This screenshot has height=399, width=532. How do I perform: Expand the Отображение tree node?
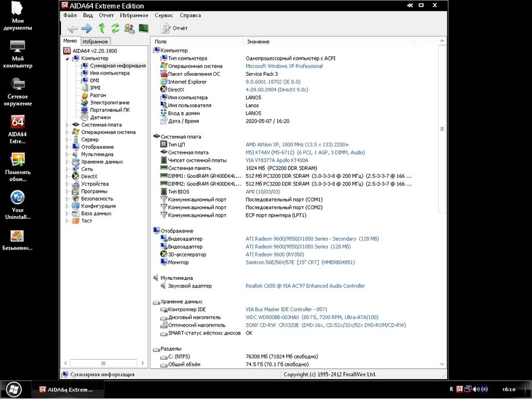coord(67,147)
